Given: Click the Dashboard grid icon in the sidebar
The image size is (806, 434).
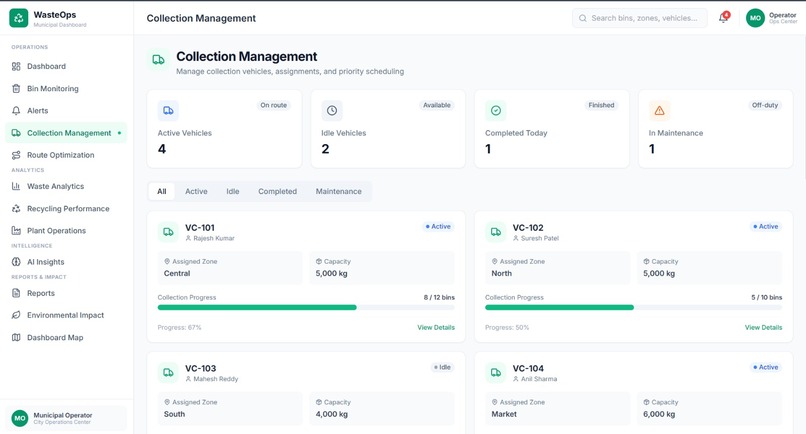Looking at the screenshot, I should (16, 66).
